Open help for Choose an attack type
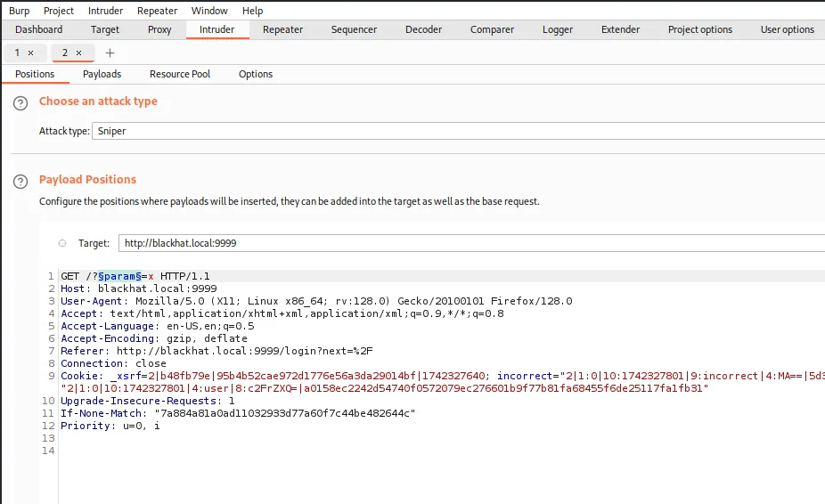This screenshot has width=825, height=504. tap(20, 103)
